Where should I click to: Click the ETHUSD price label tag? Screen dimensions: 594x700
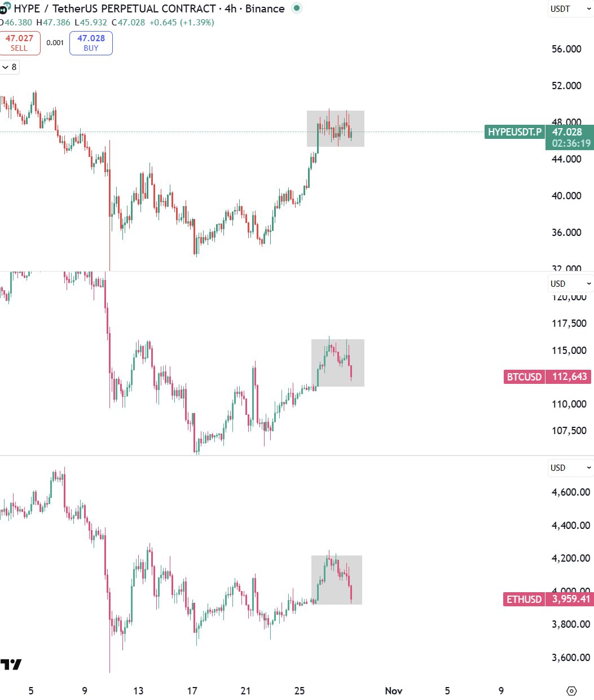tap(524, 599)
